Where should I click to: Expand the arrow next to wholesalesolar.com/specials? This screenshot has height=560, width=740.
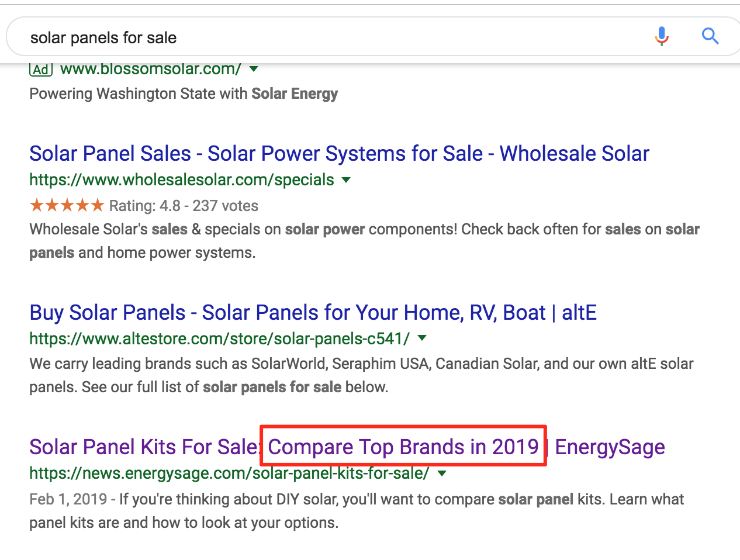click(346, 180)
